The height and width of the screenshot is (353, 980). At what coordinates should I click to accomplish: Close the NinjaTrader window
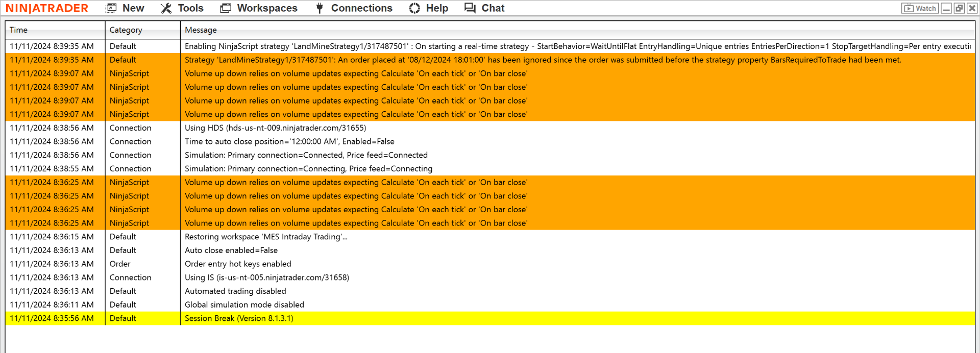click(x=972, y=8)
